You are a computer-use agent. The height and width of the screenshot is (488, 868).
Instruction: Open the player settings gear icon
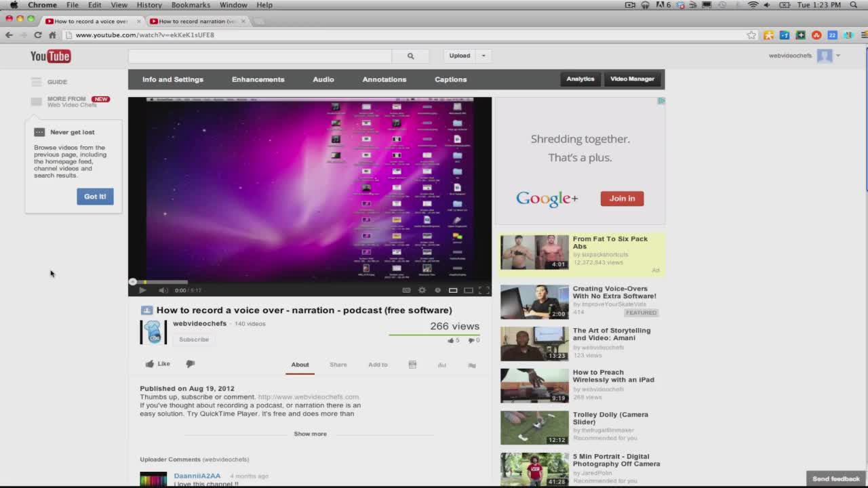[x=422, y=290]
